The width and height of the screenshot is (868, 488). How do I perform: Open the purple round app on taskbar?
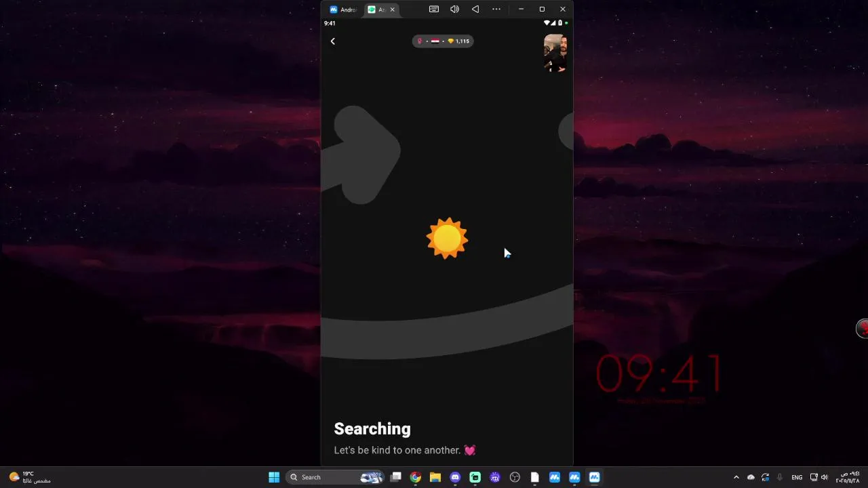[x=495, y=477]
